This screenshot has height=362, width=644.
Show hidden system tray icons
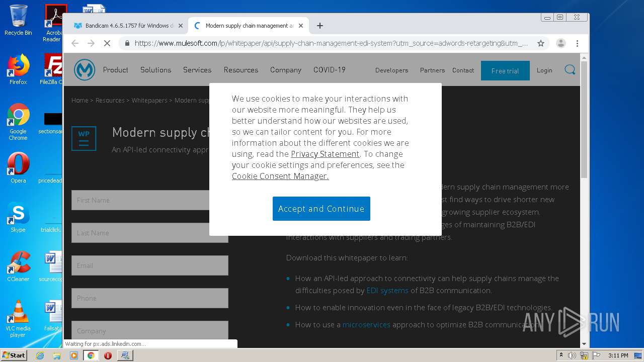(x=561, y=355)
